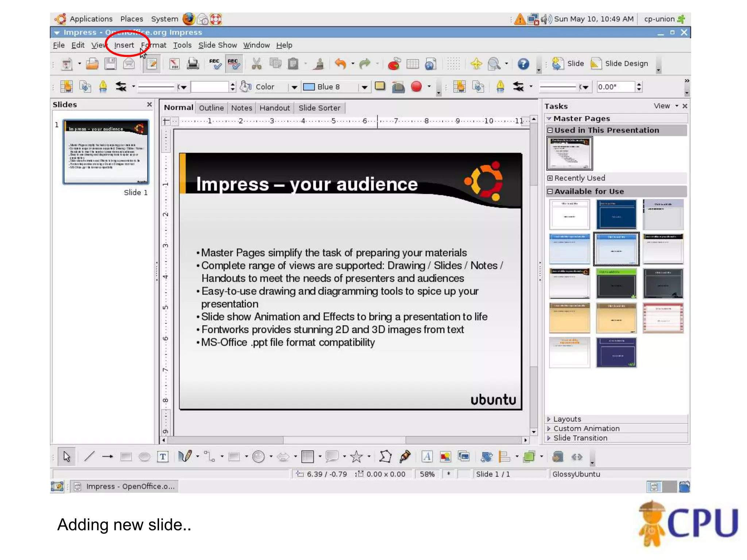Toggle the Display Grid button

coord(453,64)
